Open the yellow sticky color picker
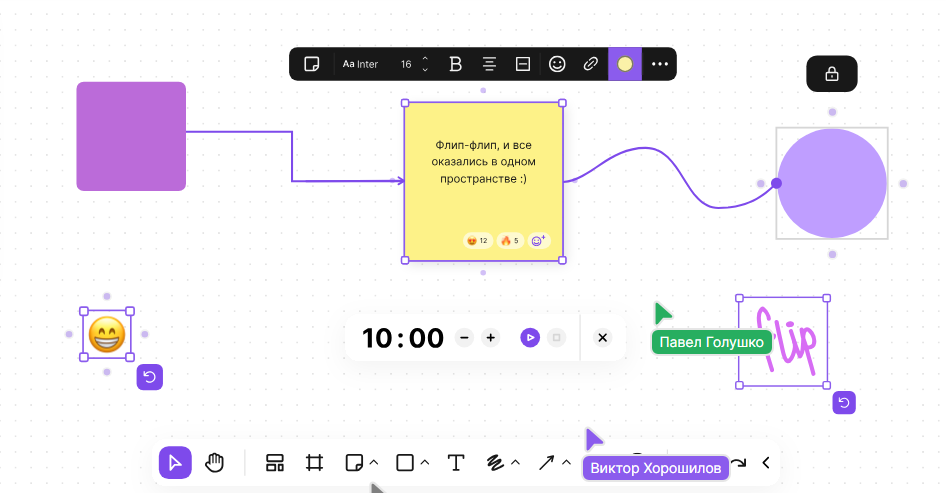This screenshot has height=493, width=946. coord(625,64)
